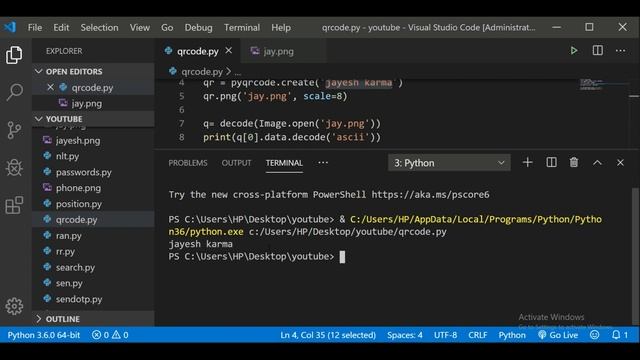Open the Help menu
This screenshot has width=640, height=360.
click(281, 27)
